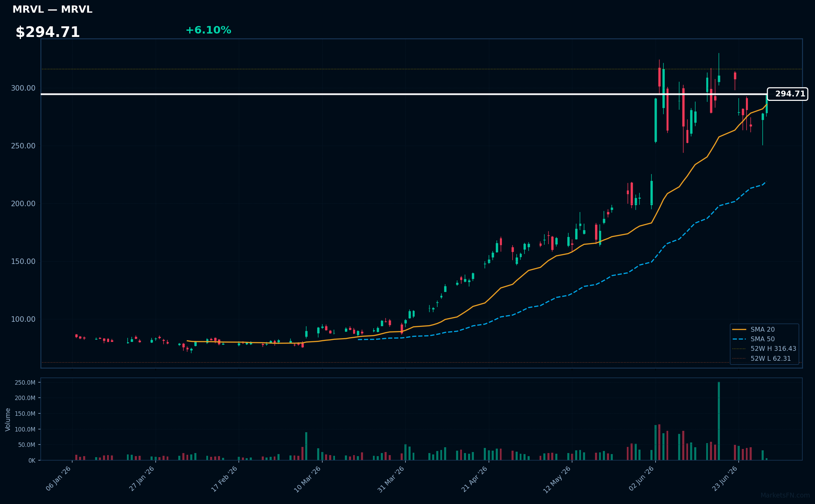Click the 23 Jun '26 date label
The height and width of the screenshot is (504, 815).
[x=725, y=479]
